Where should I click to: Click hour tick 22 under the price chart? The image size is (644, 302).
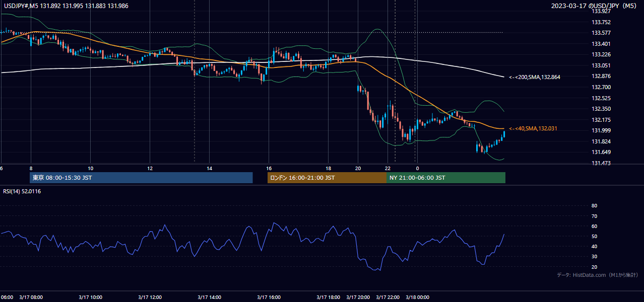[388, 168]
